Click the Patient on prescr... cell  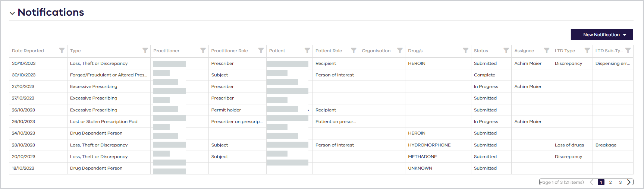click(x=336, y=122)
